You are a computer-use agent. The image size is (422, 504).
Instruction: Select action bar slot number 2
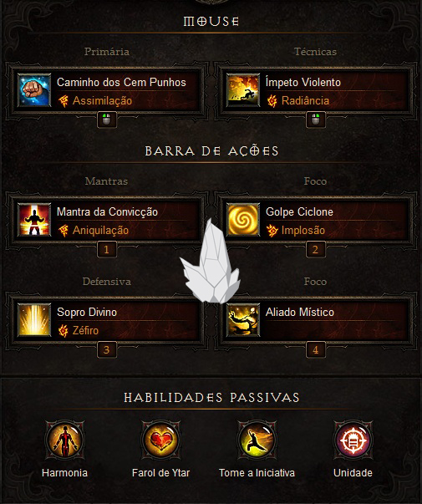(x=316, y=249)
